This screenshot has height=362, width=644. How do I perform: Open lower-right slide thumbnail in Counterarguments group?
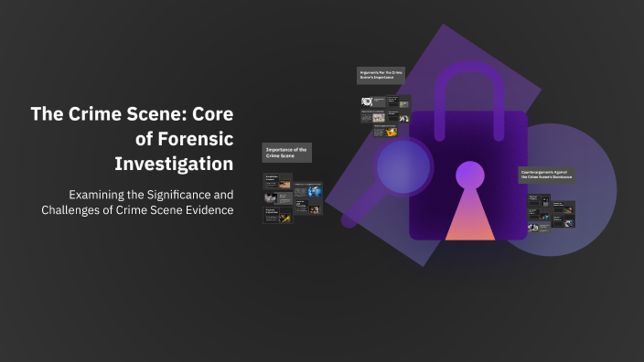point(563,221)
